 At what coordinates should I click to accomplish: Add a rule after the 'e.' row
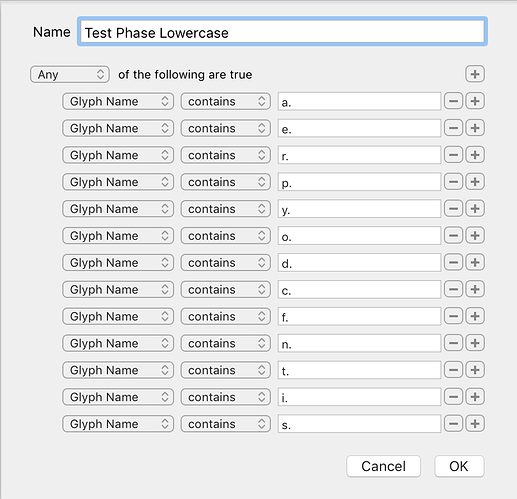click(475, 128)
